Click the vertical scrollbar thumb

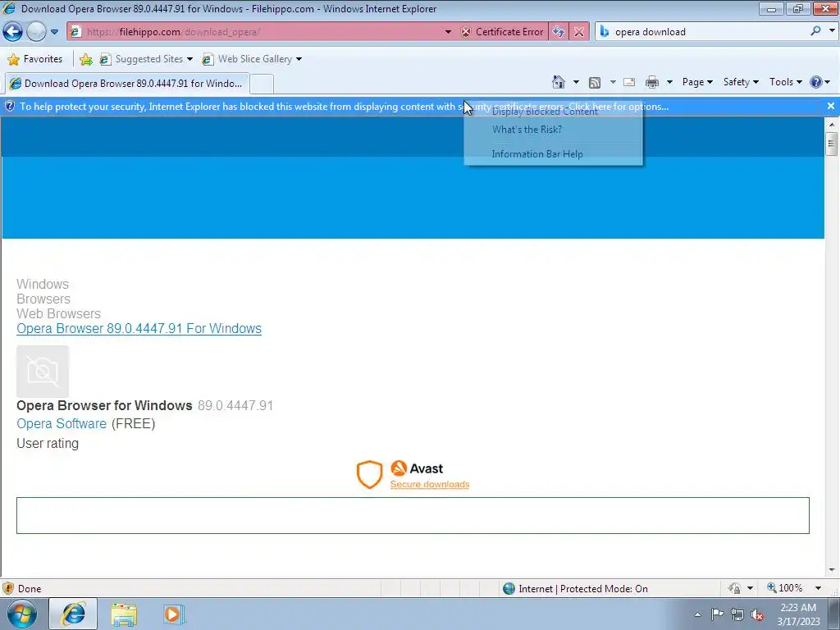tap(832, 144)
